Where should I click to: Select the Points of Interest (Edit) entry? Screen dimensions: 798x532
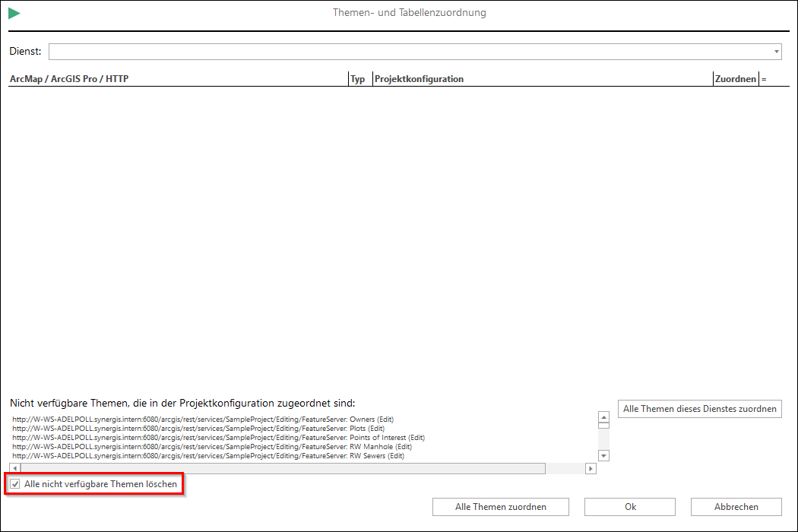(218, 438)
